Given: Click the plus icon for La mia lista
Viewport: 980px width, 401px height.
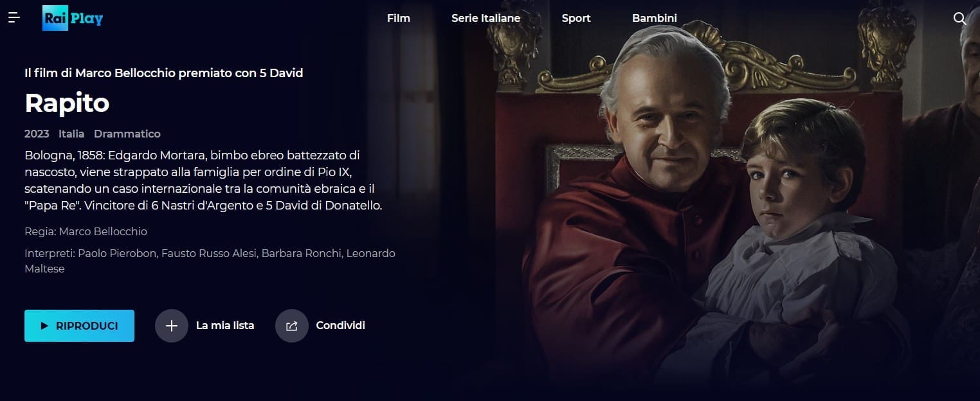Looking at the screenshot, I should (172, 326).
